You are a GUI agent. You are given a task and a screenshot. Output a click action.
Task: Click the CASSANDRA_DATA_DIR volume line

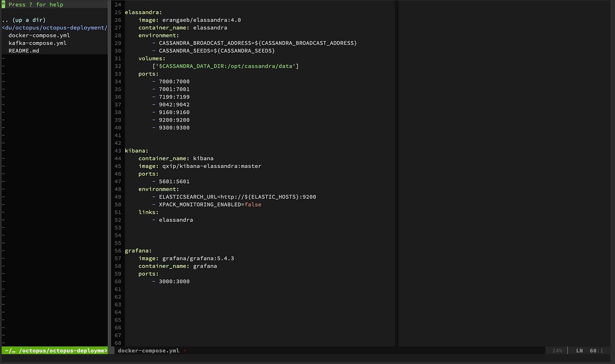(225, 66)
